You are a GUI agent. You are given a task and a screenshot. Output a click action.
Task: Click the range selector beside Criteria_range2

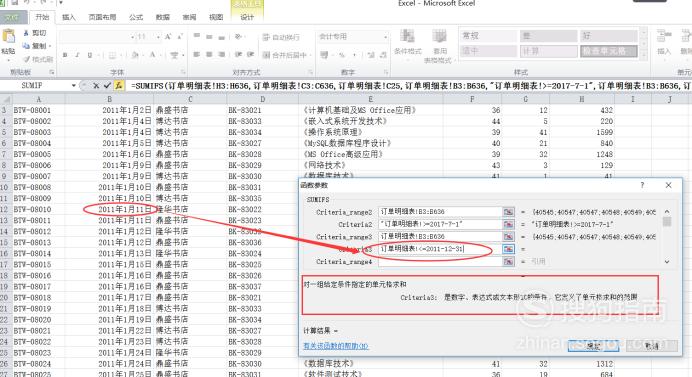(x=508, y=212)
